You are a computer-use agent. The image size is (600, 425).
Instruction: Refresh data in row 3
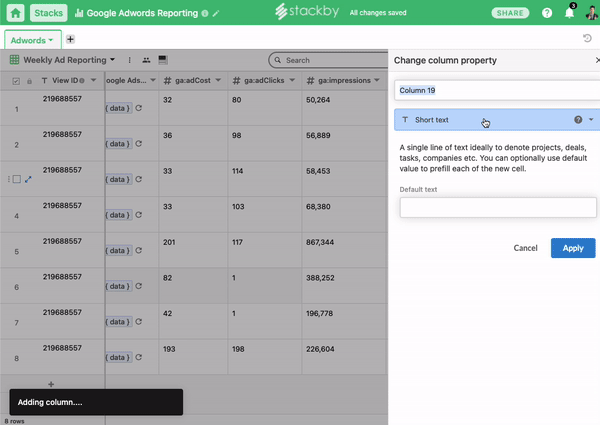139,179
